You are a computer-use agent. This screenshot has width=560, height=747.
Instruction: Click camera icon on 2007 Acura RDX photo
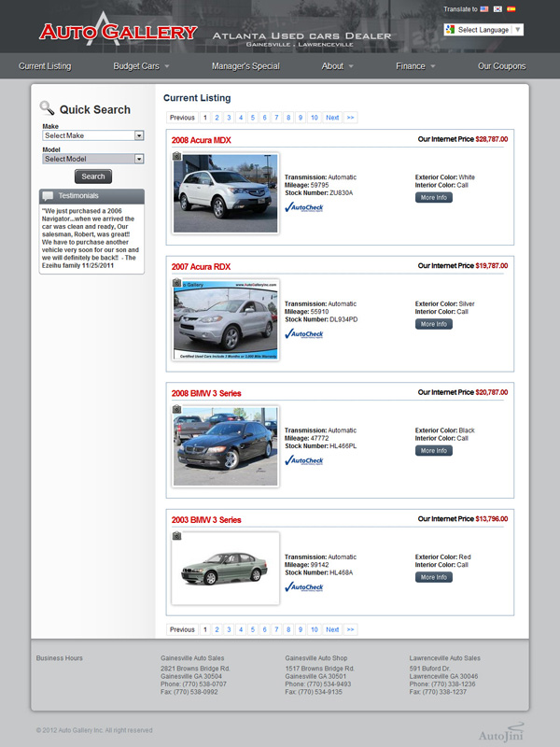click(176, 283)
